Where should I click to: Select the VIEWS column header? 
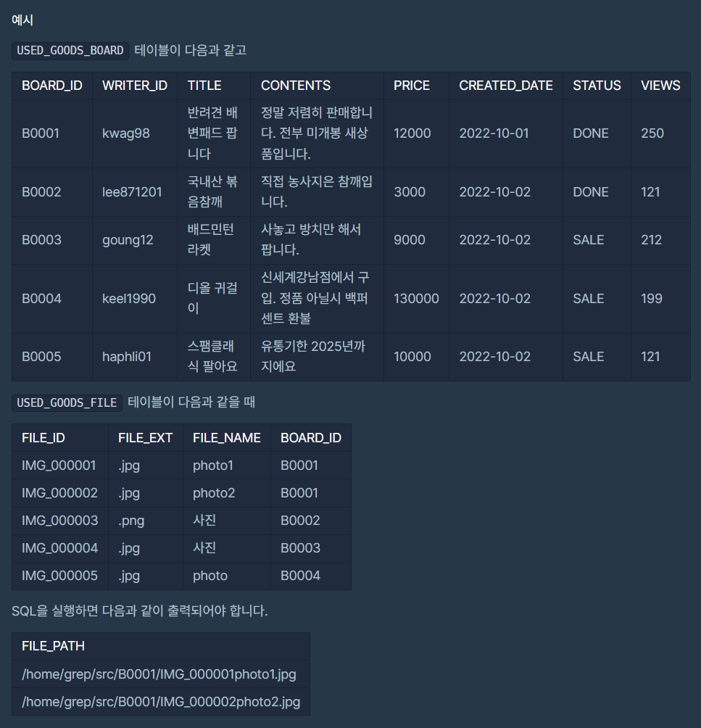click(x=660, y=86)
